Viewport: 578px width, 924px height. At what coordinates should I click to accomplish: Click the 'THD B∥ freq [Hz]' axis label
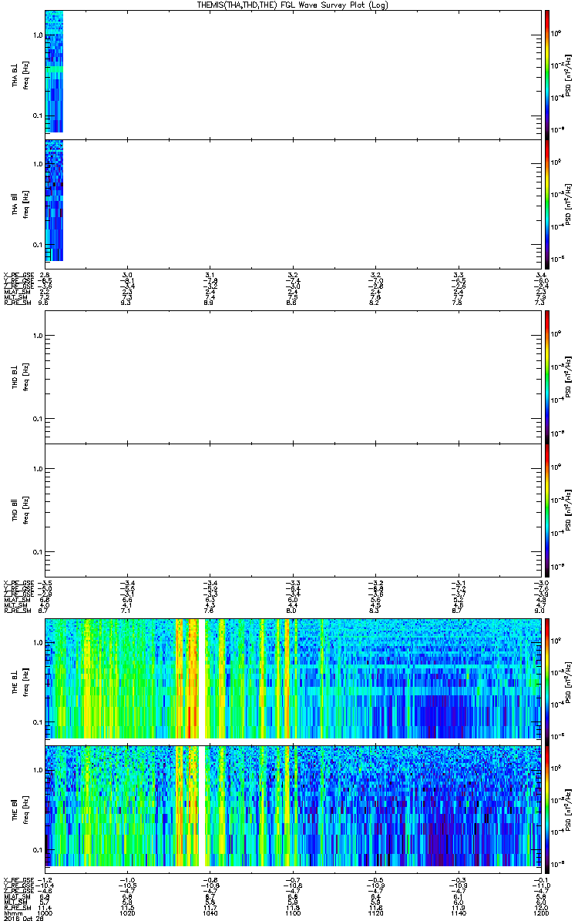coord(20,509)
